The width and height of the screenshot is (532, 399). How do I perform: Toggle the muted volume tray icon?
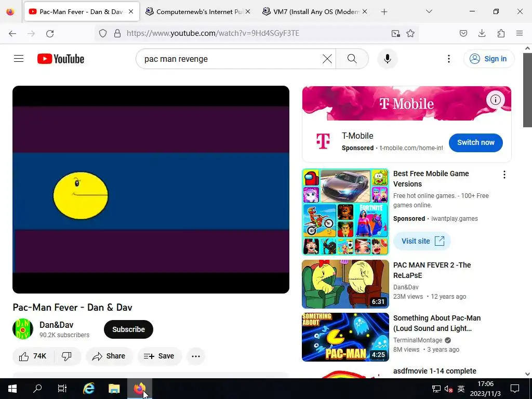(x=448, y=389)
